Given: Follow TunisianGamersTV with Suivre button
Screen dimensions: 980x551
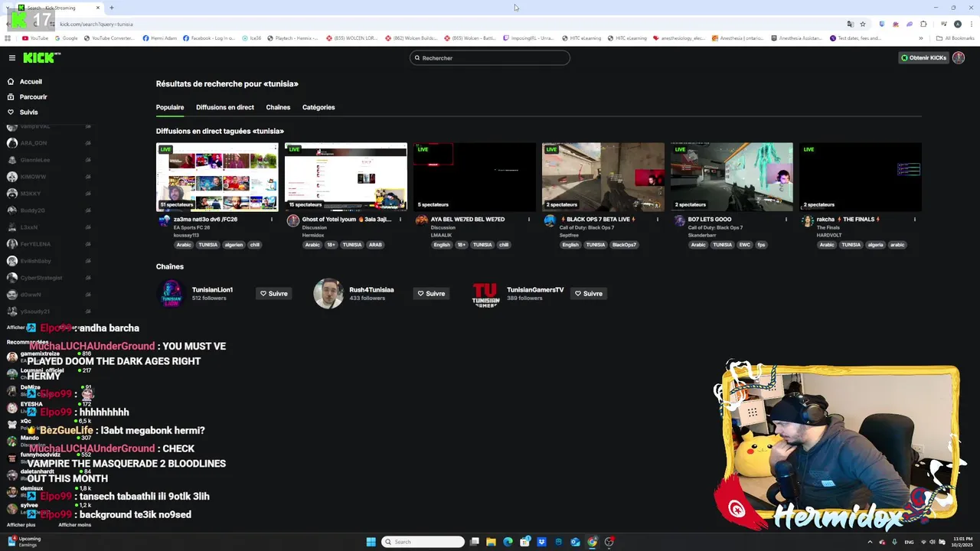Looking at the screenshot, I should (589, 294).
